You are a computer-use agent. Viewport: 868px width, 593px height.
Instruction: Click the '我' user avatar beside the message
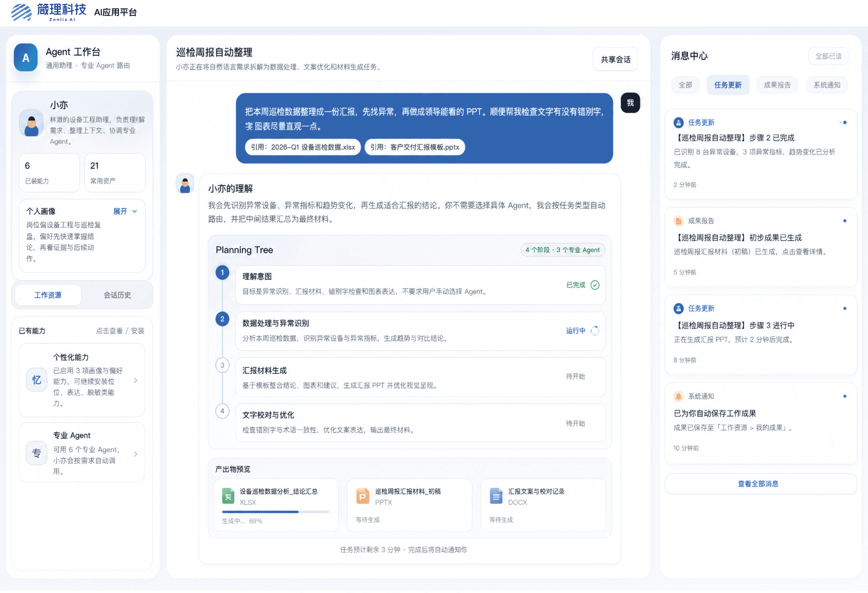[x=630, y=103]
